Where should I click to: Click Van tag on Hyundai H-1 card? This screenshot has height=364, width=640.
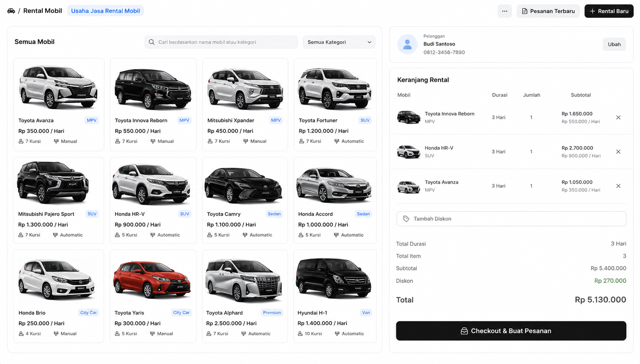click(366, 313)
